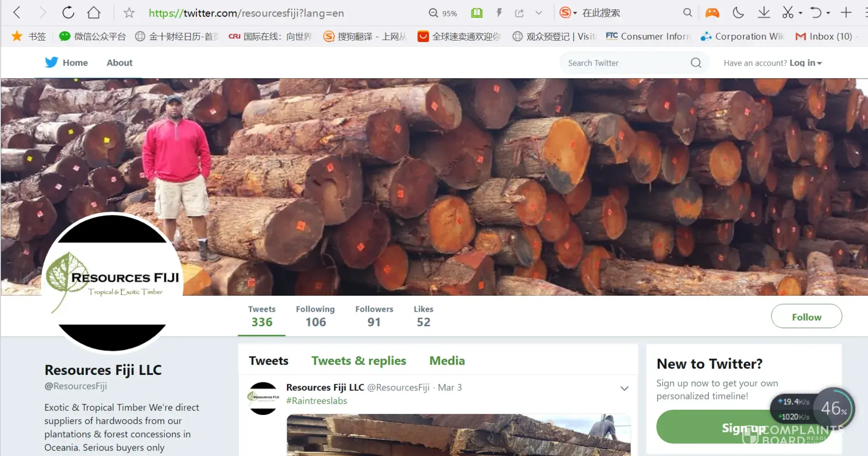Click the 46% network speed widget
Screen dimensions: 868x456
(x=813, y=409)
